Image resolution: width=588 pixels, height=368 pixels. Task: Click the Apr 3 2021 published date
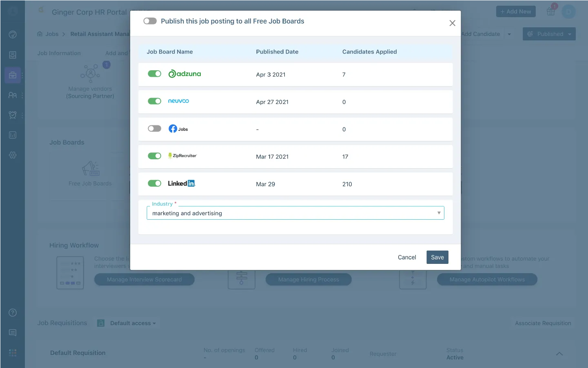point(271,74)
